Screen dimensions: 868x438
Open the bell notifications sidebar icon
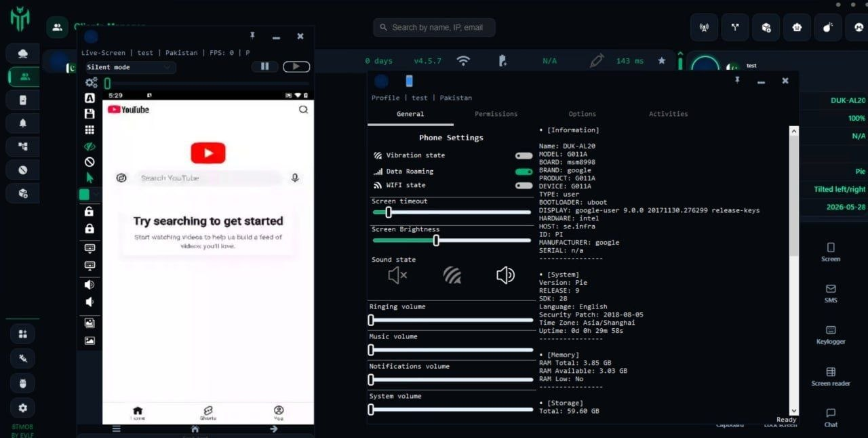[x=23, y=123]
